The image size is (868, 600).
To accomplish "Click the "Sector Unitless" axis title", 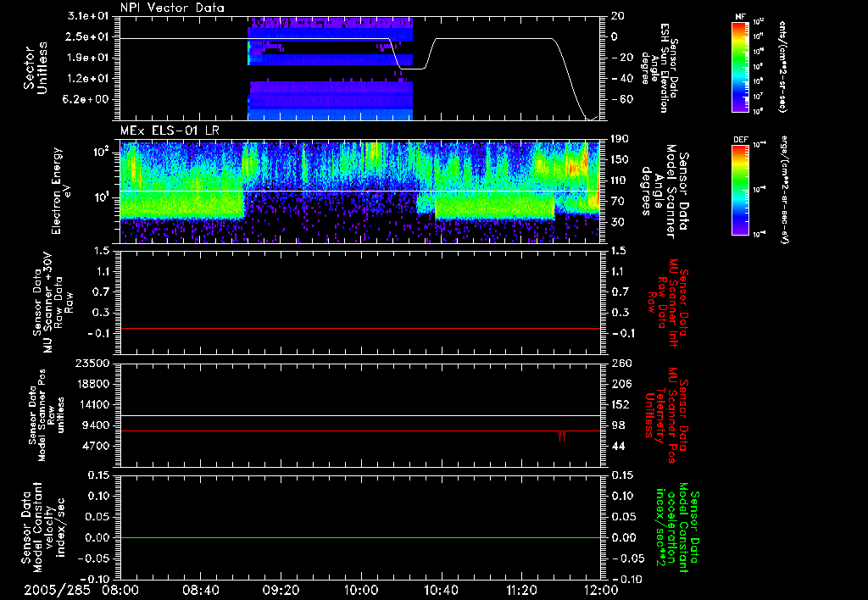I will (36, 68).
